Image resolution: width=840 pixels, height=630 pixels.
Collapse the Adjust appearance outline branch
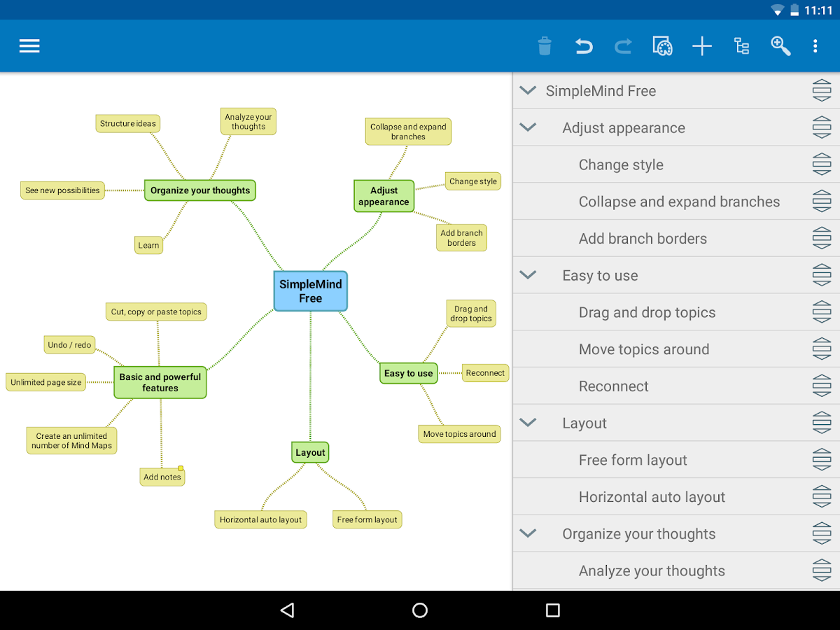[528, 128]
